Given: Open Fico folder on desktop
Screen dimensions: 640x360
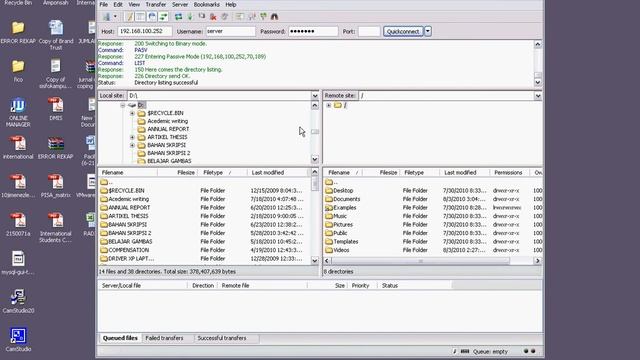Looking at the screenshot, I should (x=18, y=71).
